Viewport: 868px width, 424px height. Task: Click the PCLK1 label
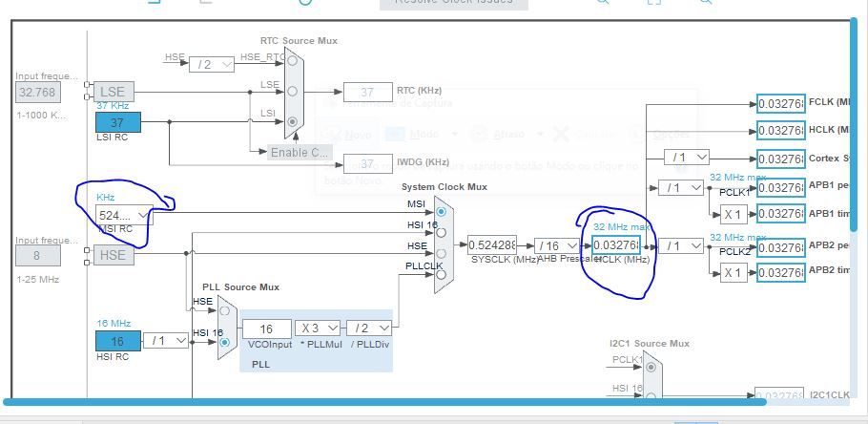coord(734,193)
